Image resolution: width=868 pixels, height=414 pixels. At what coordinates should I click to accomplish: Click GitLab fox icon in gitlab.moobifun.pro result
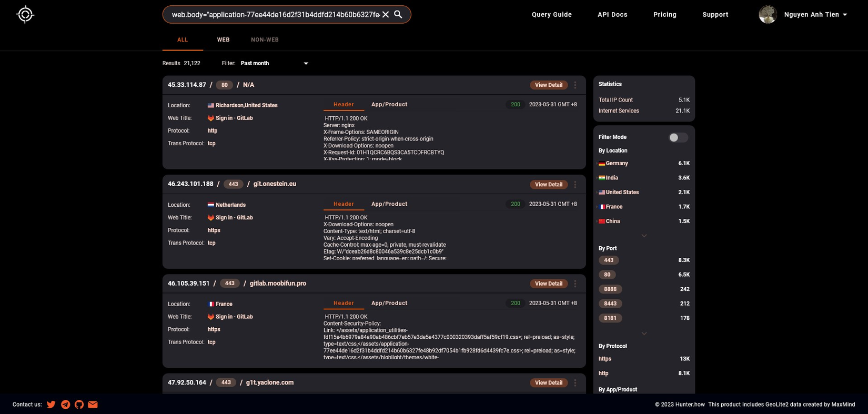point(210,317)
